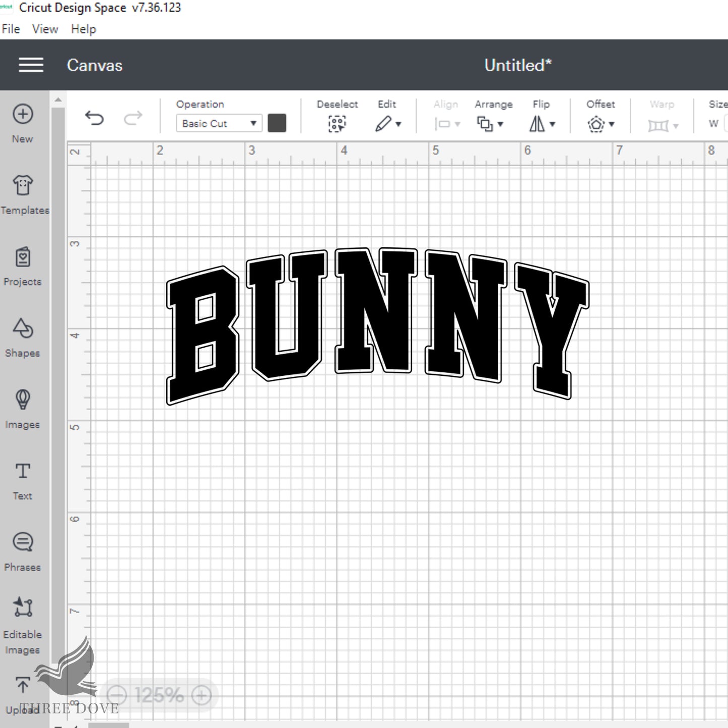The image size is (728, 728).
Task: Open the Operation Basic Cut dropdown
Action: (x=219, y=123)
